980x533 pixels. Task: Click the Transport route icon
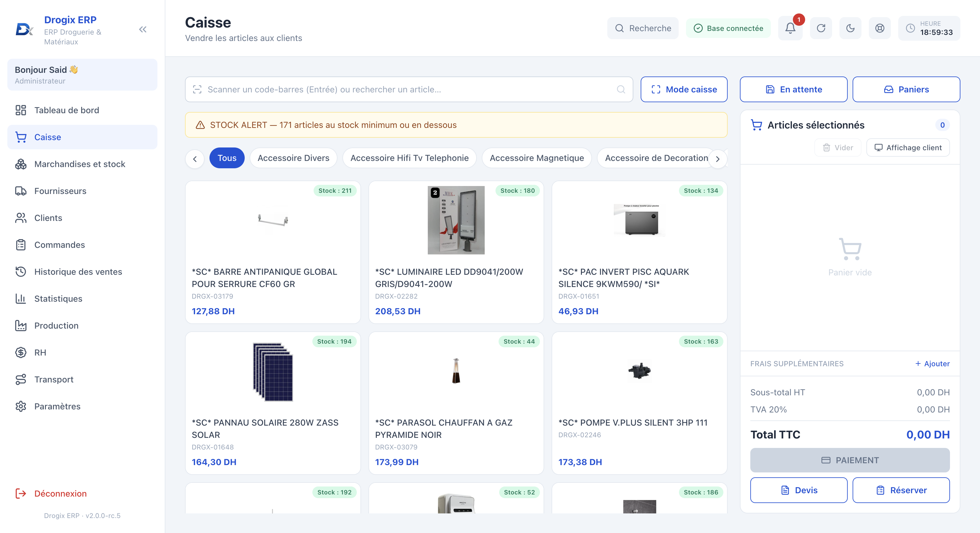pyautogui.click(x=21, y=379)
